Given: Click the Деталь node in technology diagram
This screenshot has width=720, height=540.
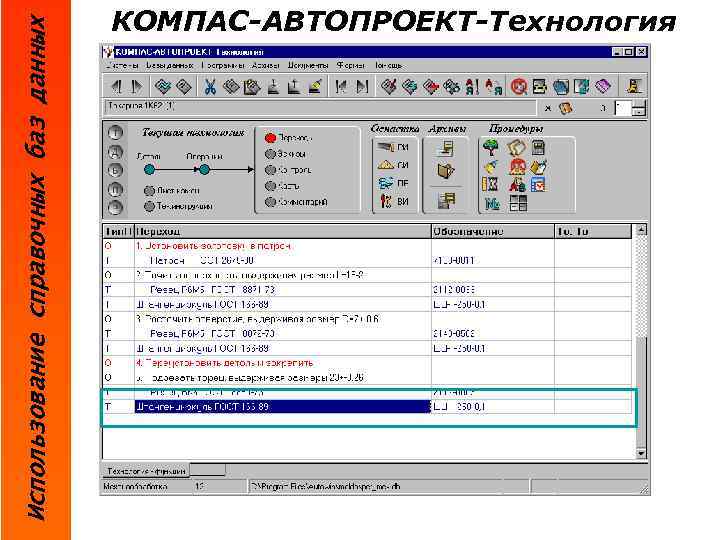Looking at the screenshot, I should pyautogui.click(x=150, y=170).
